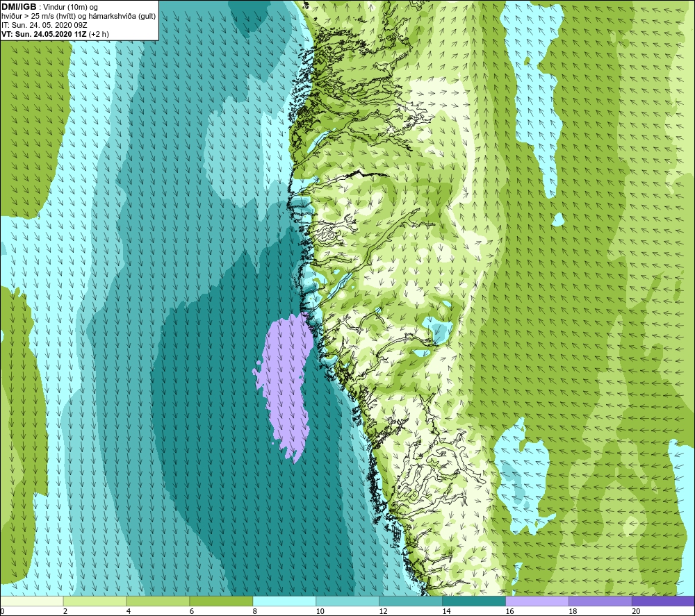The image size is (695, 616).
Task: Click the legend scale value 12
Action: (384, 611)
